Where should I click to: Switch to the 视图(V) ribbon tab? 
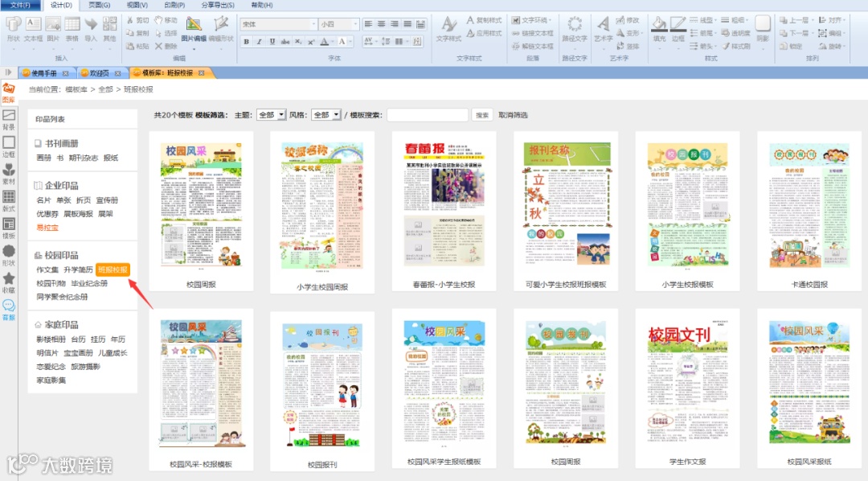point(137,5)
